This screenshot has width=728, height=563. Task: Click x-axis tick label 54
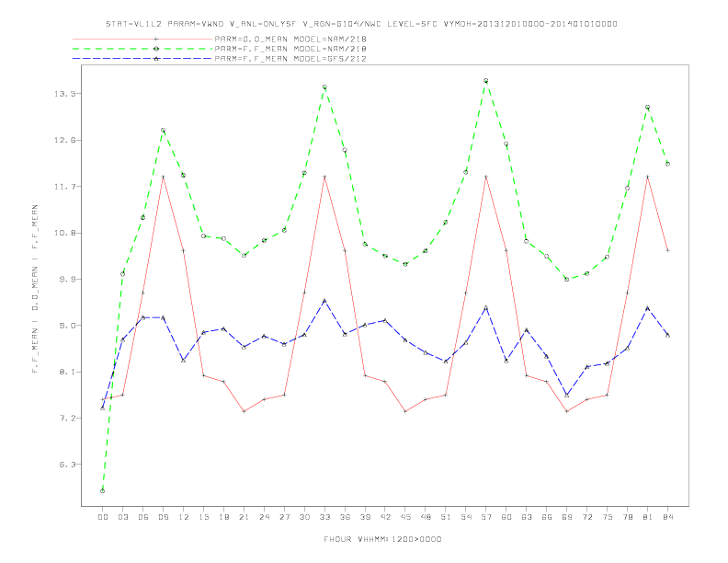click(466, 517)
